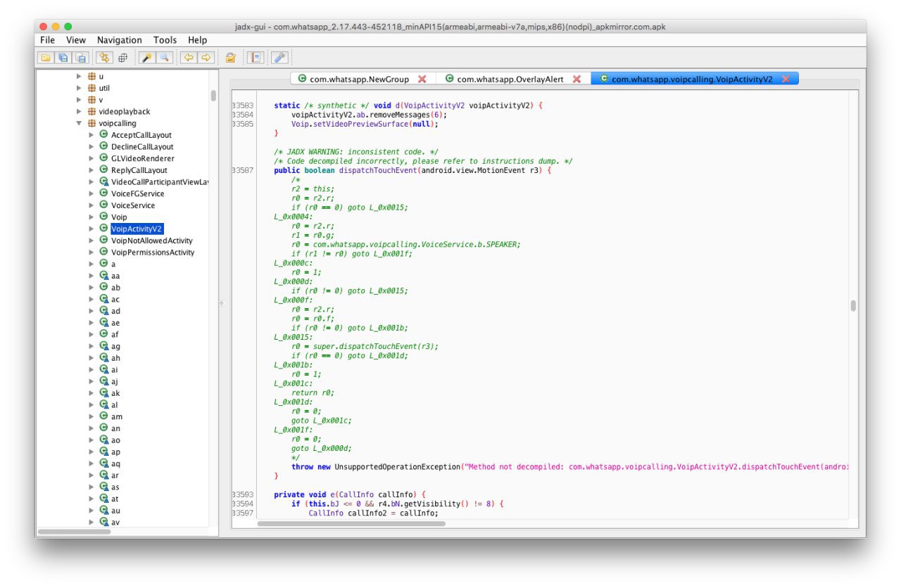
Task: Click the Save all toolbar icon
Action: [63, 58]
